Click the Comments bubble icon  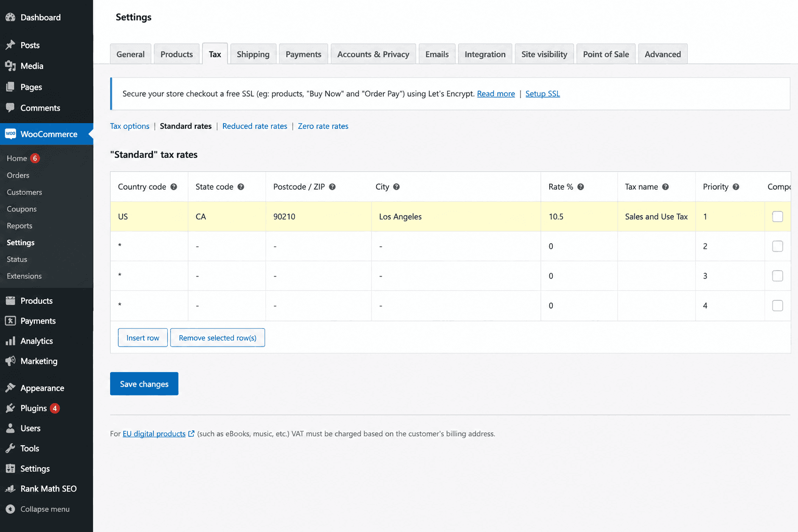point(10,108)
